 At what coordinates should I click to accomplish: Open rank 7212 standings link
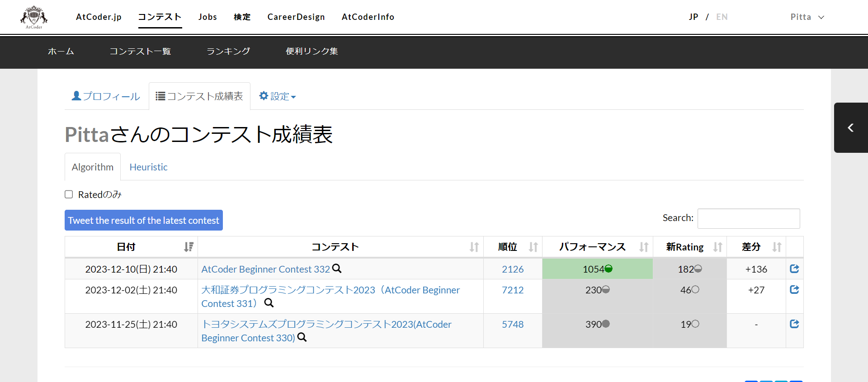513,290
